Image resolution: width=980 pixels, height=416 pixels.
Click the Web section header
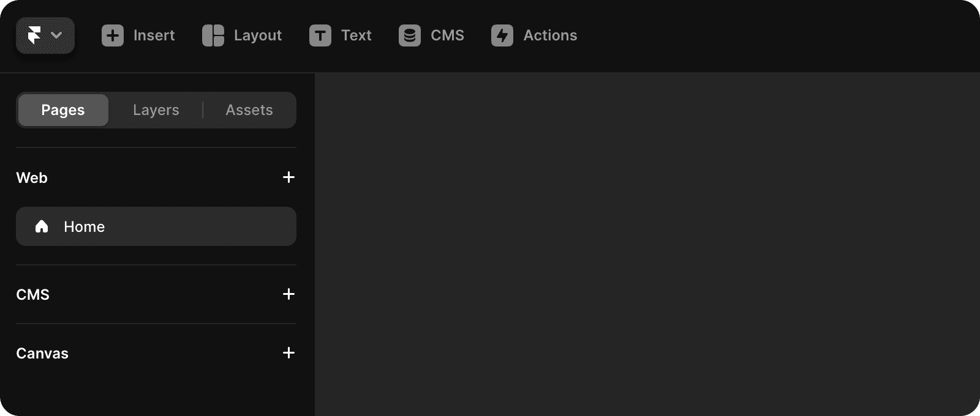pos(32,177)
